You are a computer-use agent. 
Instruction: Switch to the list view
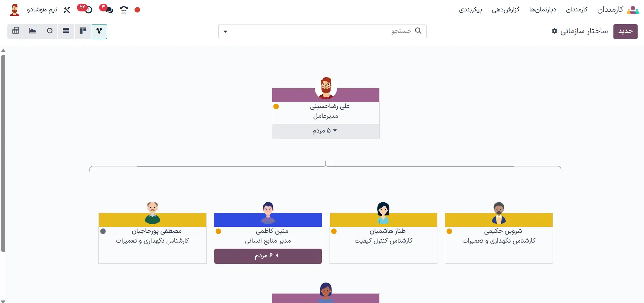click(66, 31)
